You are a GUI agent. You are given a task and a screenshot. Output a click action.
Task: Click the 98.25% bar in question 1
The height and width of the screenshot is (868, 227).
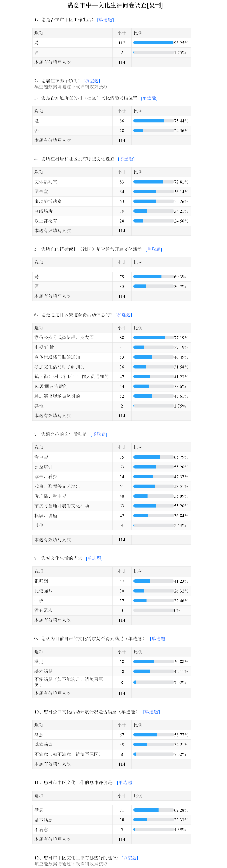click(x=153, y=43)
